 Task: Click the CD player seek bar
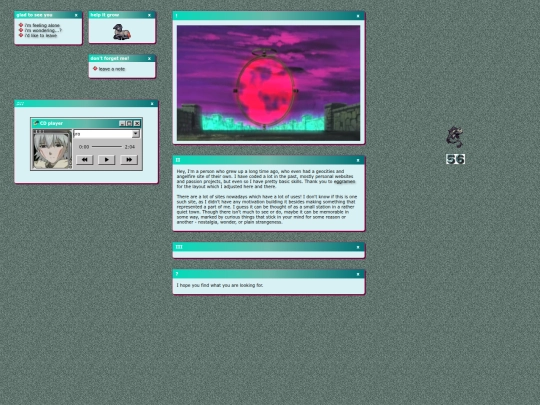[x=107, y=147]
